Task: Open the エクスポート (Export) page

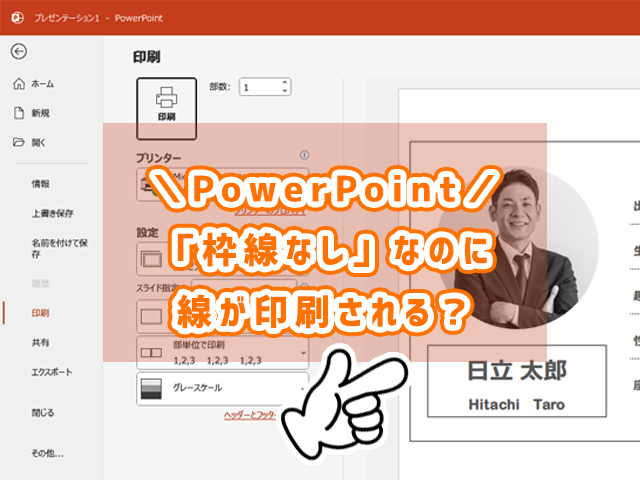Action: point(51,371)
